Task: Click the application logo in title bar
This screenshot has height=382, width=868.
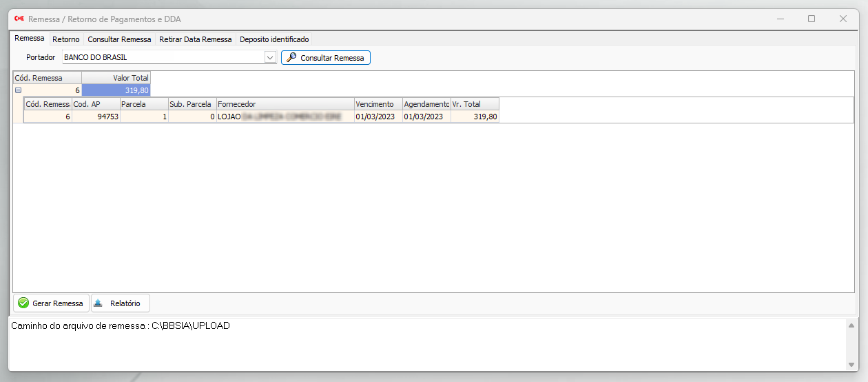Action: point(19,19)
